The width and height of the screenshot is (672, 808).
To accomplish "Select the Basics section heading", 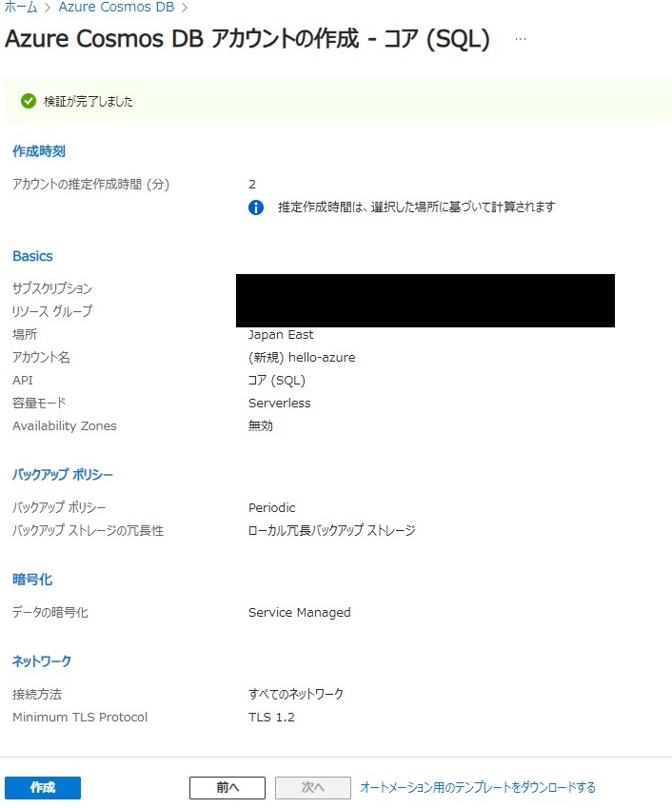I will [x=32, y=256].
